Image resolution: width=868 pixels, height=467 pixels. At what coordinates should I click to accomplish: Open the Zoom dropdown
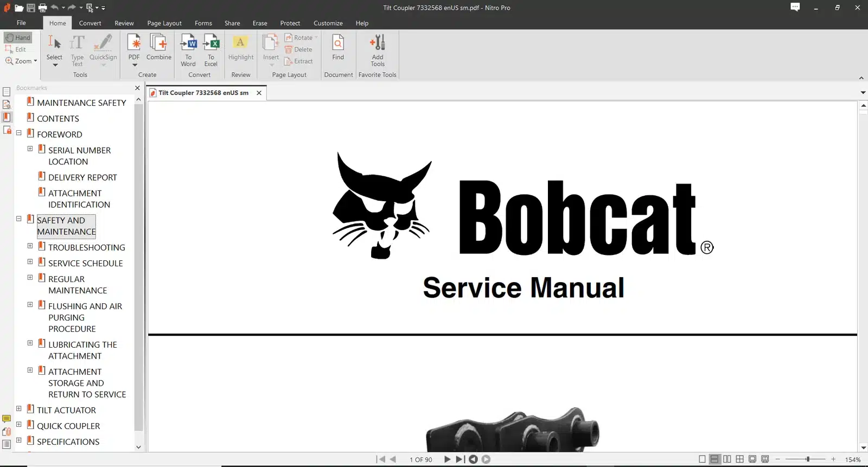click(22, 61)
